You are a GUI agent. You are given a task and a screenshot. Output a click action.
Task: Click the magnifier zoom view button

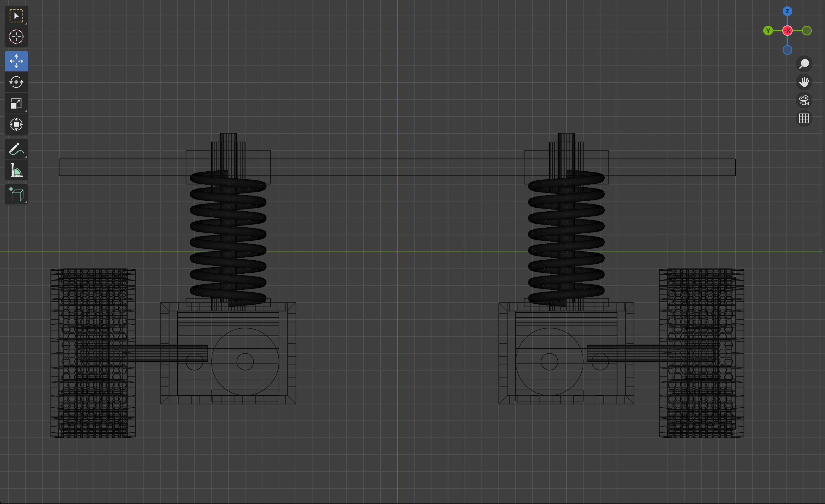(804, 64)
